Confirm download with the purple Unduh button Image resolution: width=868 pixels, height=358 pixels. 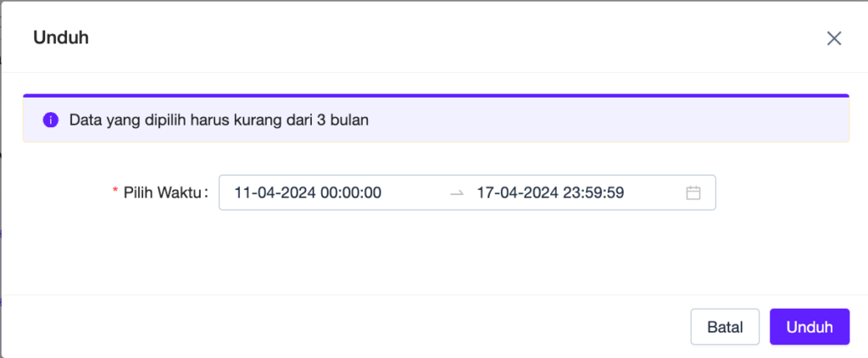(x=810, y=327)
